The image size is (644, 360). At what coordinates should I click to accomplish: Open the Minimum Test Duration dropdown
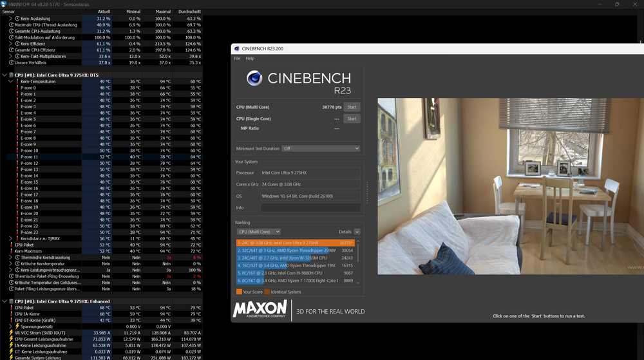[321, 148]
